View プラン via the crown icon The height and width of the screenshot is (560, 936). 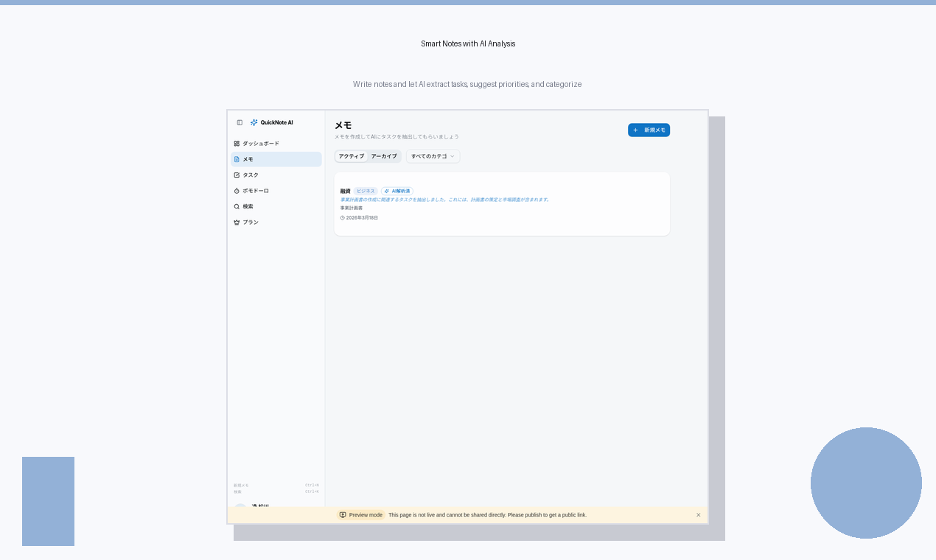point(237,222)
